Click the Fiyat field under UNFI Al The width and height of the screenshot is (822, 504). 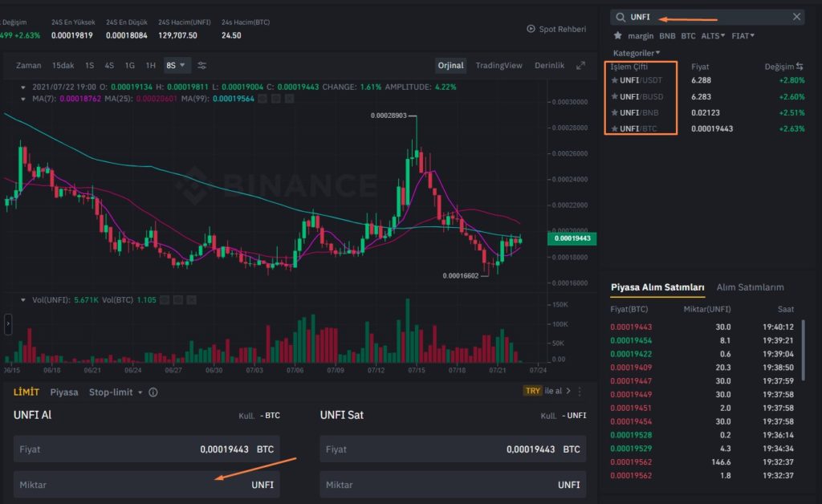point(147,449)
